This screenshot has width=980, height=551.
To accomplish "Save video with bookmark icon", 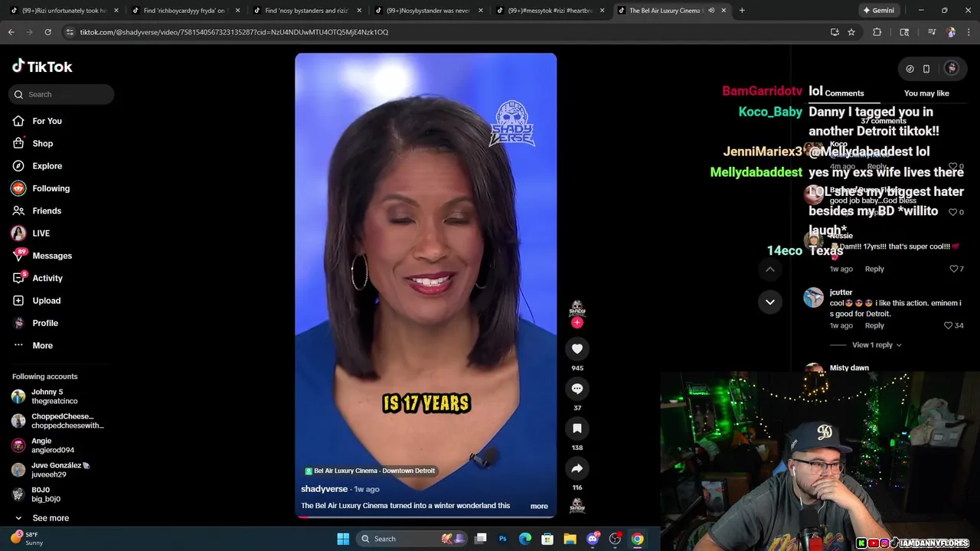I will [x=577, y=429].
